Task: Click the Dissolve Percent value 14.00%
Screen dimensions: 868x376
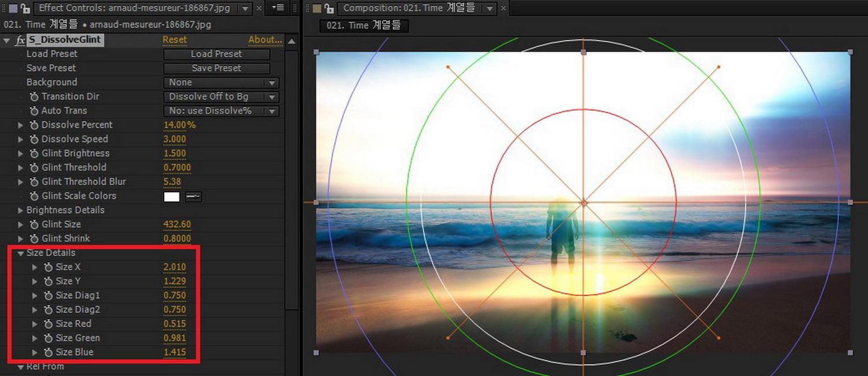Action: coord(179,125)
